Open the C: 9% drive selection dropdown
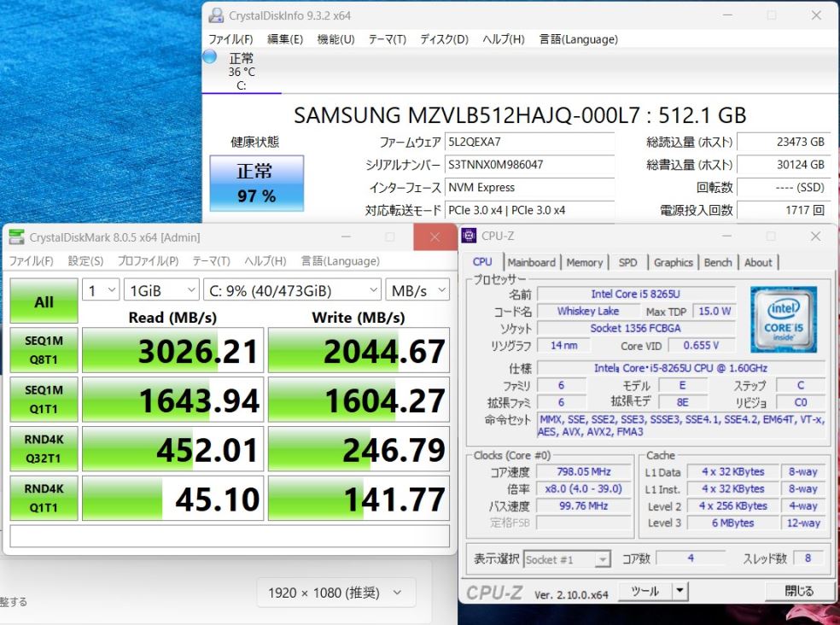The height and width of the screenshot is (625, 840). 293,290
